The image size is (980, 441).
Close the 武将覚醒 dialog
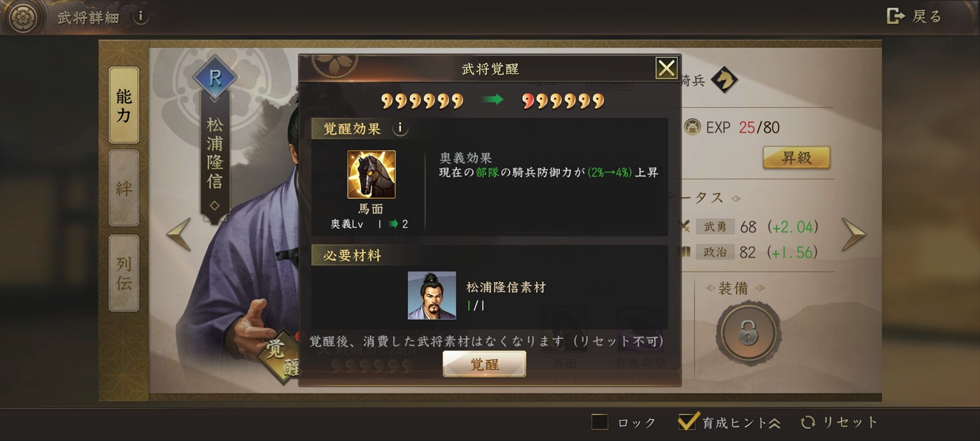(666, 68)
